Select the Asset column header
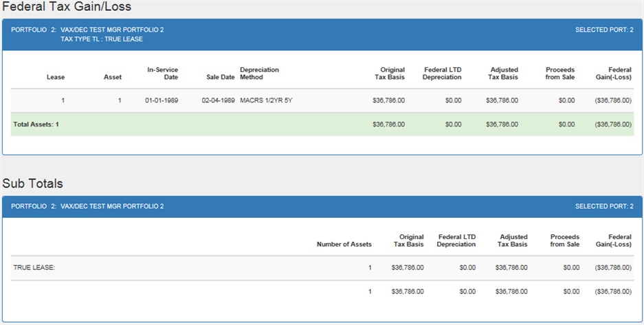Viewport: 644px width, 325px height. coord(113,77)
